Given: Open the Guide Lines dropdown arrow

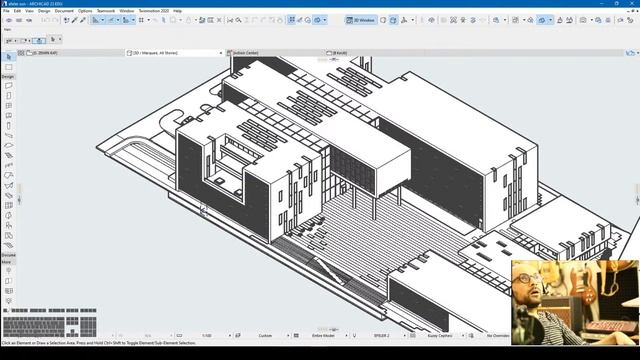Looking at the screenshot, I should coord(102,20).
